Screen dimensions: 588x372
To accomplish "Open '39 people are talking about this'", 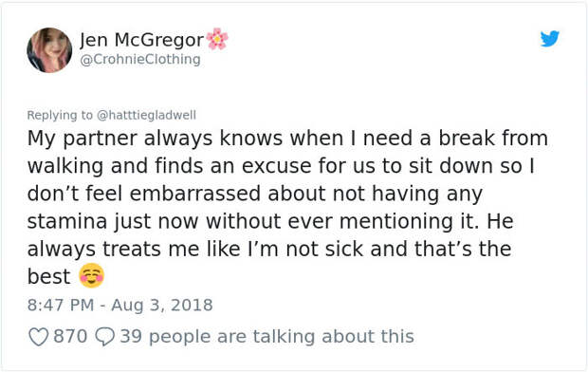I will 267,336.
